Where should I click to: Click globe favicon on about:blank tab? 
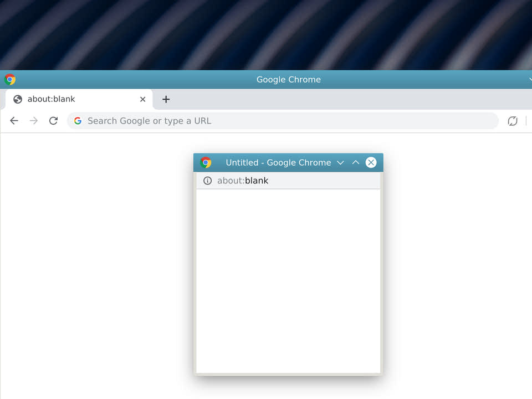[x=18, y=99]
